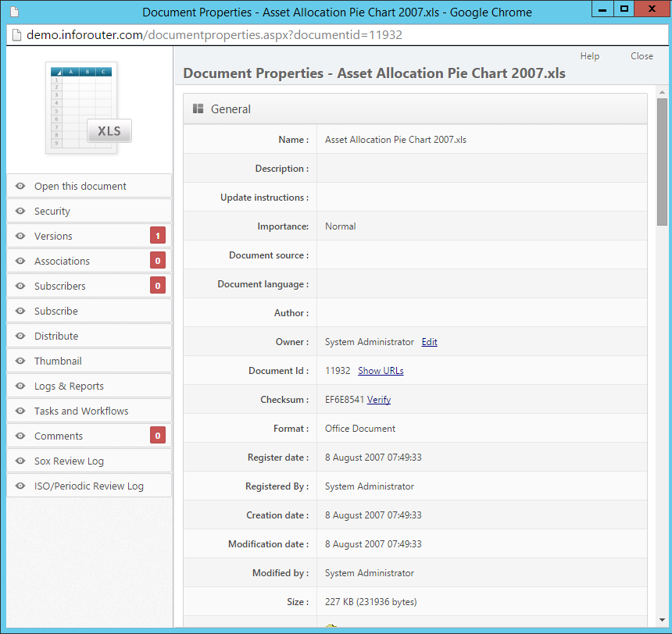Image resolution: width=672 pixels, height=634 pixels.
Task: Open the Thumbnail eye icon
Action: pos(20,361)
